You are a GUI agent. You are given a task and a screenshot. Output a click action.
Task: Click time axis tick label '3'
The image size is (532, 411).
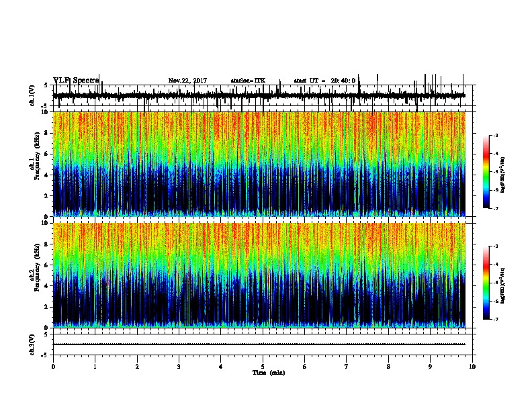179,367
